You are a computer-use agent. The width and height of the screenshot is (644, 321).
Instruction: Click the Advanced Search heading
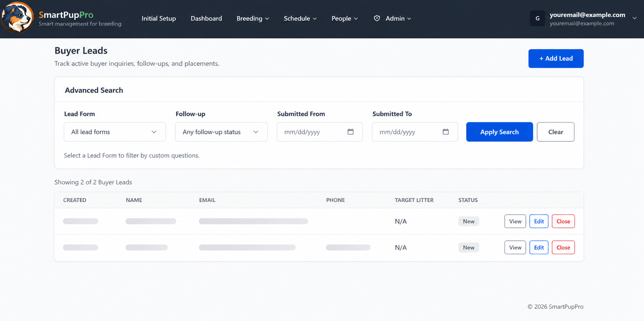[94, 90]
